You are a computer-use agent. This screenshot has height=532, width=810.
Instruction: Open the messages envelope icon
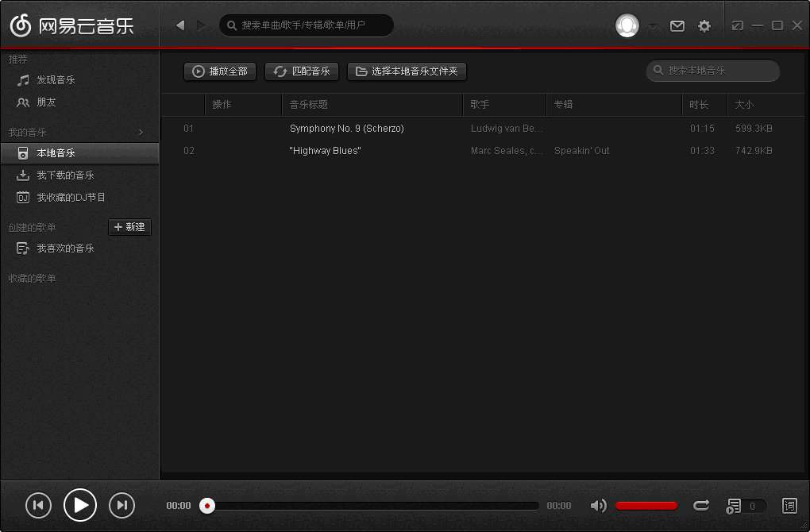pyautogui.click(x=677, y=26)
